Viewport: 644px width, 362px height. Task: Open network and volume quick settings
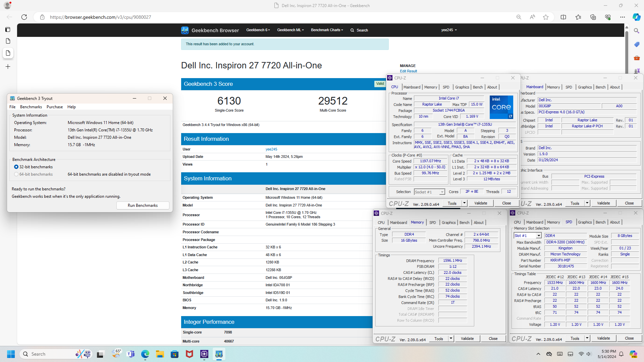(x=585, y=354)
